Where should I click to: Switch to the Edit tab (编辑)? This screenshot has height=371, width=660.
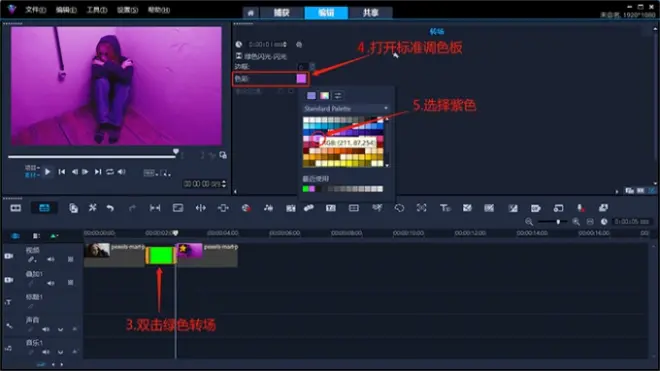pyautogui.click(x=326, y=13)
